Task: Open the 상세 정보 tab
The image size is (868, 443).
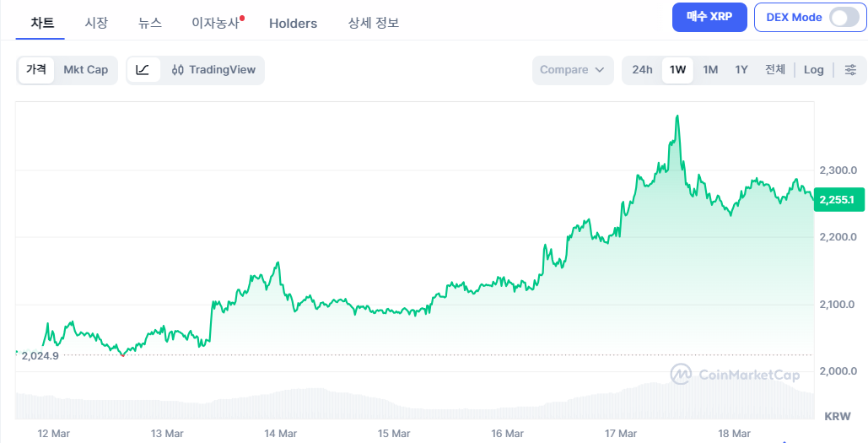Action: click(374, 23)
